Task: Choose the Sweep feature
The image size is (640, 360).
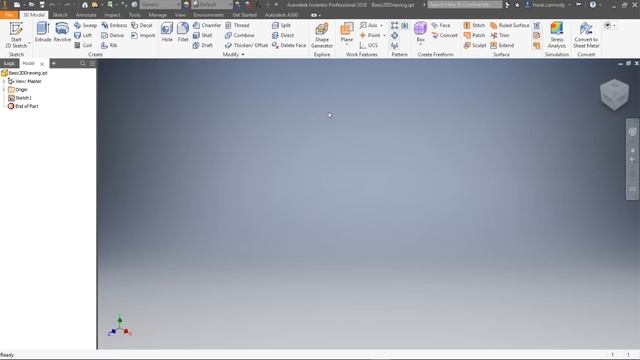Action: (x=86, y=25)
